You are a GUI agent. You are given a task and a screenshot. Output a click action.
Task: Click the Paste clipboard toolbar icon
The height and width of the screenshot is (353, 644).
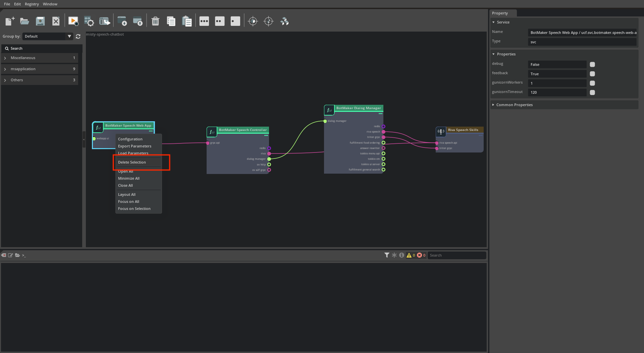point(187,21)
